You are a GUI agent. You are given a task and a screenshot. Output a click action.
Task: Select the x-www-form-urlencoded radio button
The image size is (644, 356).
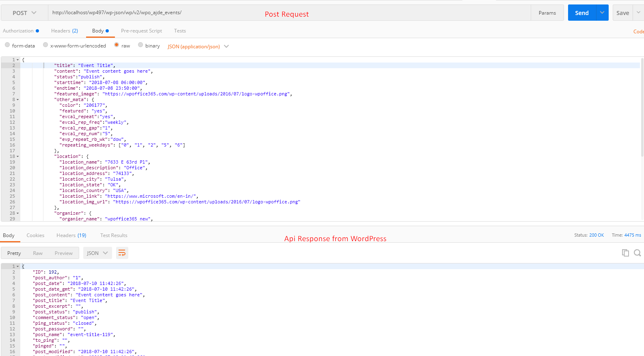coord(45,45)
